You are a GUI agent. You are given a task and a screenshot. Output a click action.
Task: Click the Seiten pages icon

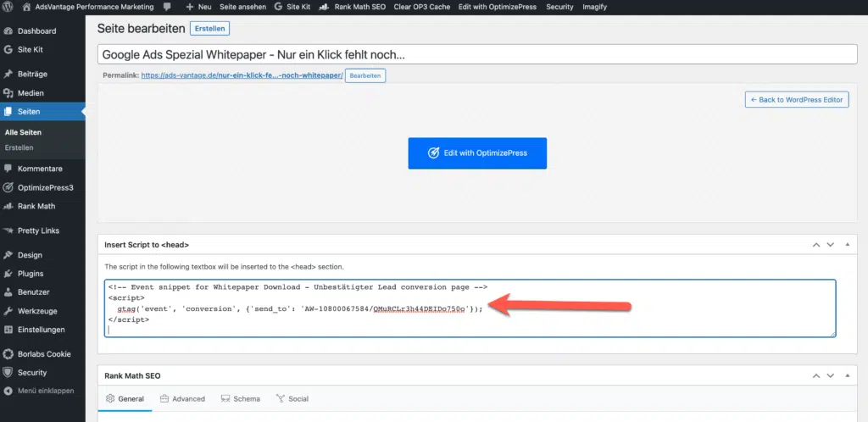8,112
